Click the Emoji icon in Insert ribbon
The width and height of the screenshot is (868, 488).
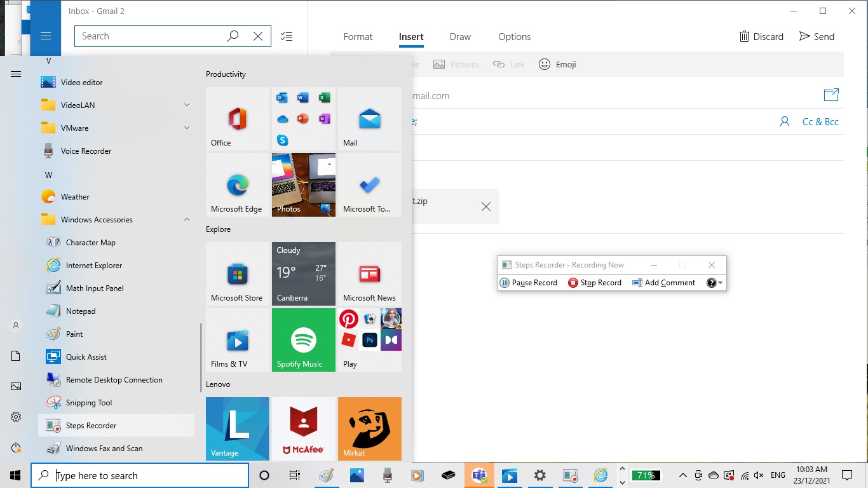click(557, 64)
